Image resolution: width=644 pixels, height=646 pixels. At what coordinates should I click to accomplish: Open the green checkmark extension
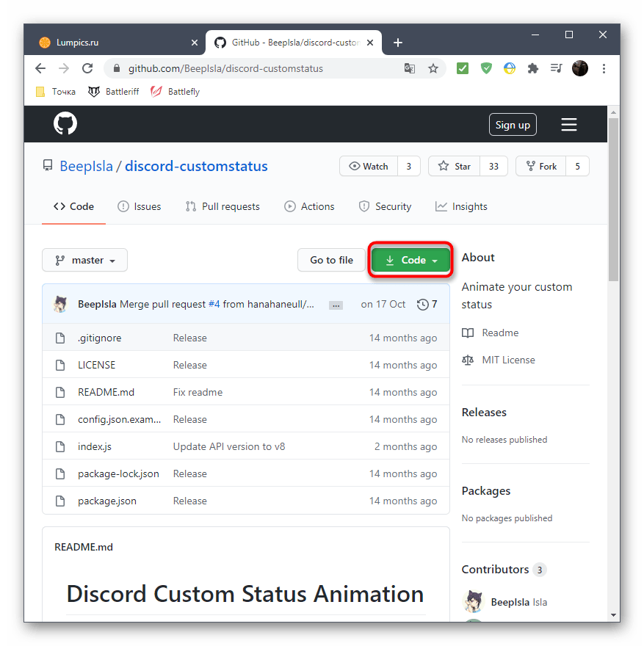[463, 68]
